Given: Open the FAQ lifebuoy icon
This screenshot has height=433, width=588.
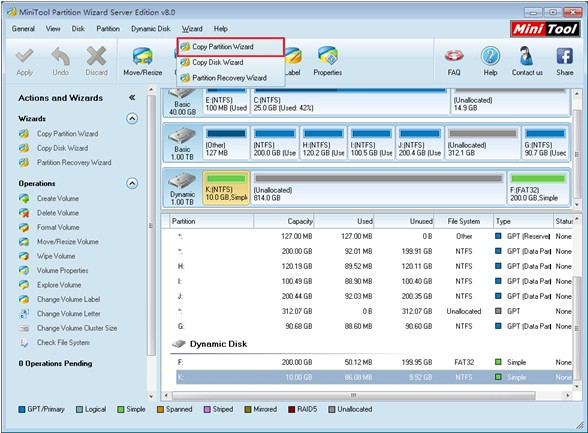Looking at the screenshot, I should pyautogui.click(x=454, y=56).
